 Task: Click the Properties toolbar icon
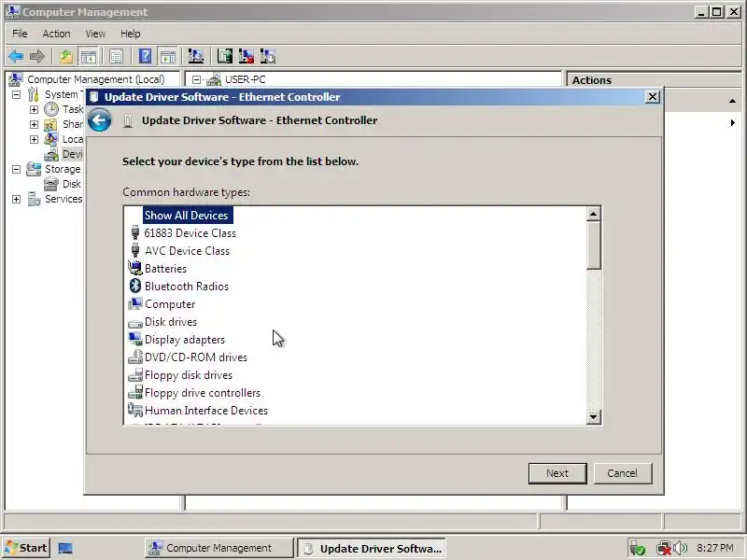click(116, 57)
